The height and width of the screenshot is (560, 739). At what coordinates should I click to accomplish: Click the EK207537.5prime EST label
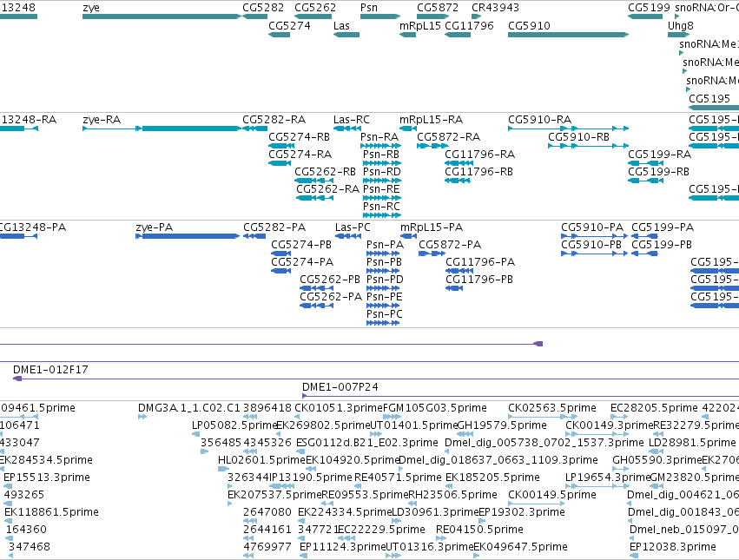[x=274, y=495]
